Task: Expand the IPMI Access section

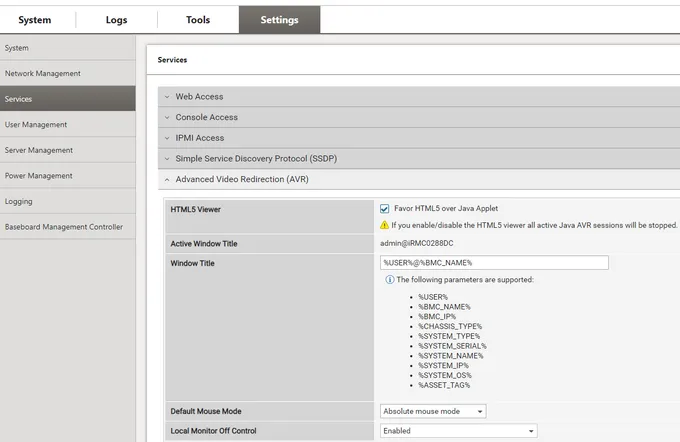Action: (419, 138)
